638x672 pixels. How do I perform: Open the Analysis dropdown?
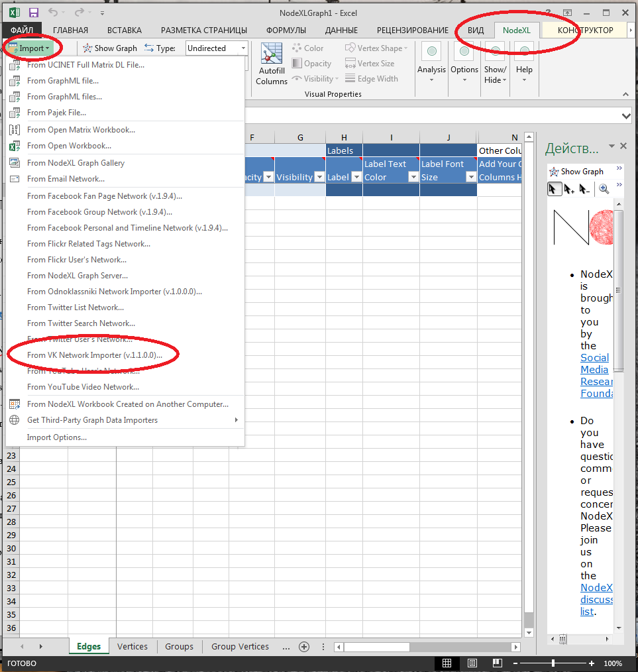[431, 62]
